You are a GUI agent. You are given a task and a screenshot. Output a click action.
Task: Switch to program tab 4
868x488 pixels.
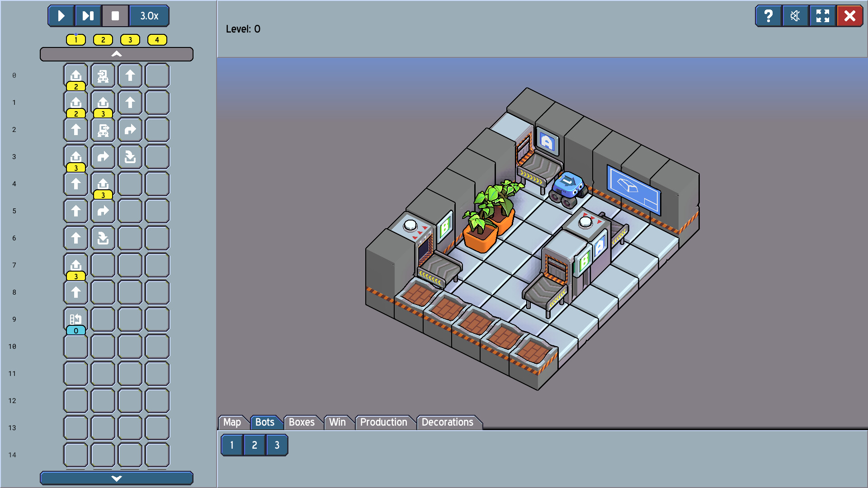(x=157, y=40)
